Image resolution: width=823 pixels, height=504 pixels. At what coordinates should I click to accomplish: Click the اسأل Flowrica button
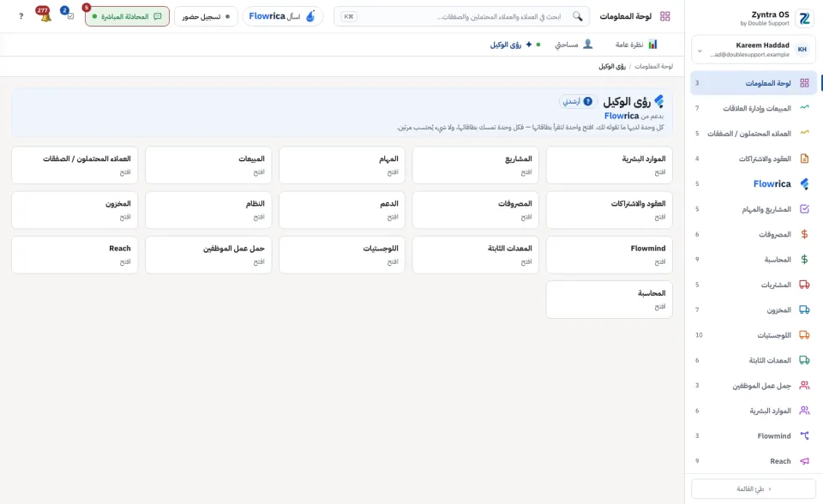(x=283, y=16)
